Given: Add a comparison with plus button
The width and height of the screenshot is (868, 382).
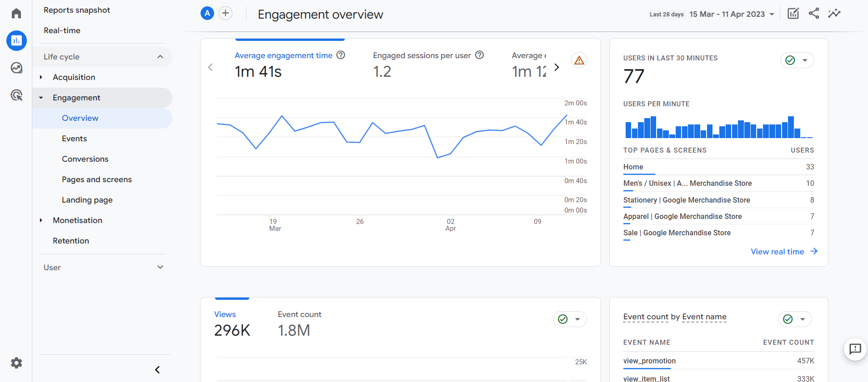Looking at the screenshot, I should point(226,14).
